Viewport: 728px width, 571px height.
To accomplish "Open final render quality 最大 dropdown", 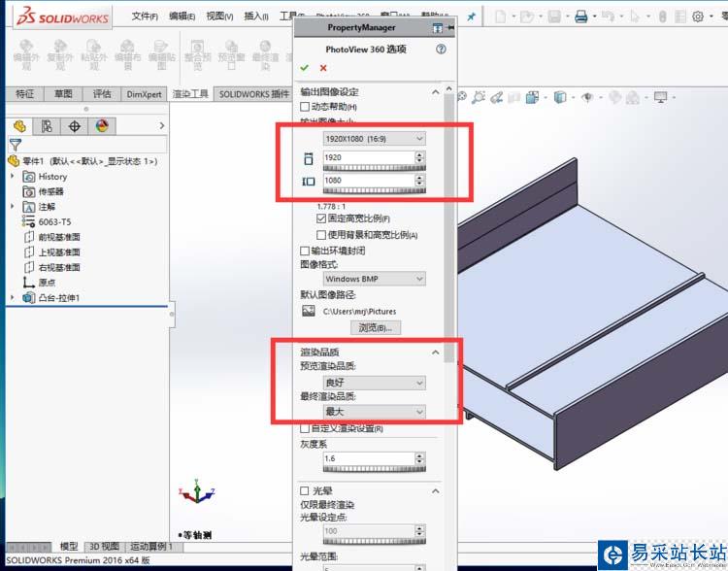I will 375,411.
